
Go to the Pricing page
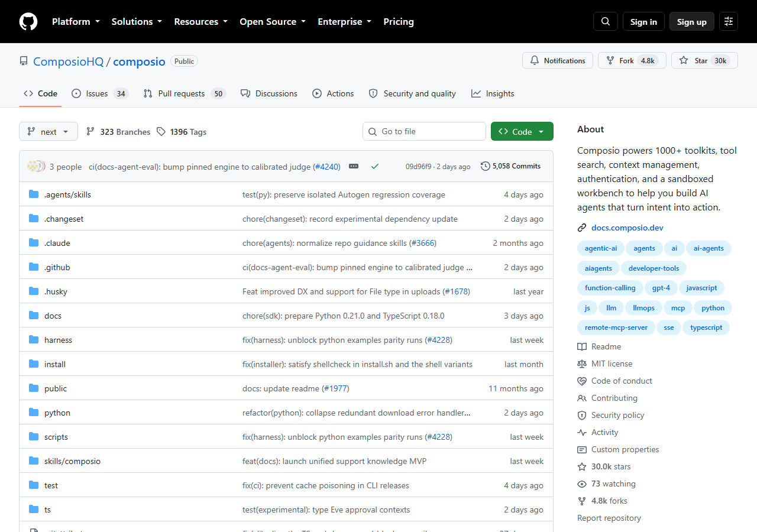coord(399,21)
